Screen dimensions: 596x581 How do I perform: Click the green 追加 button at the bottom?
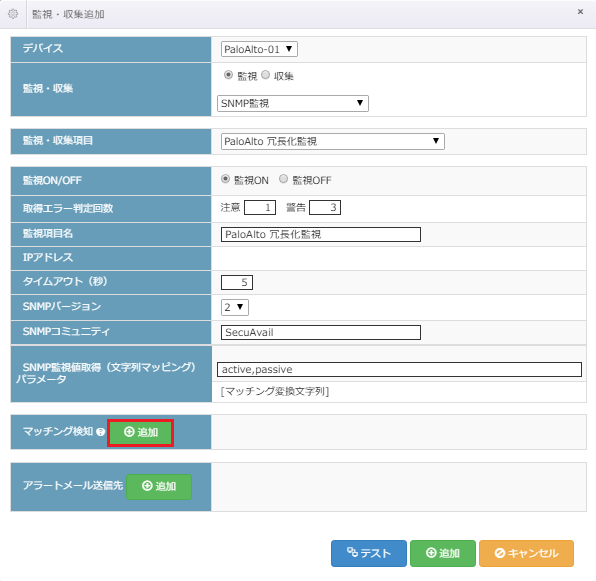443,553
